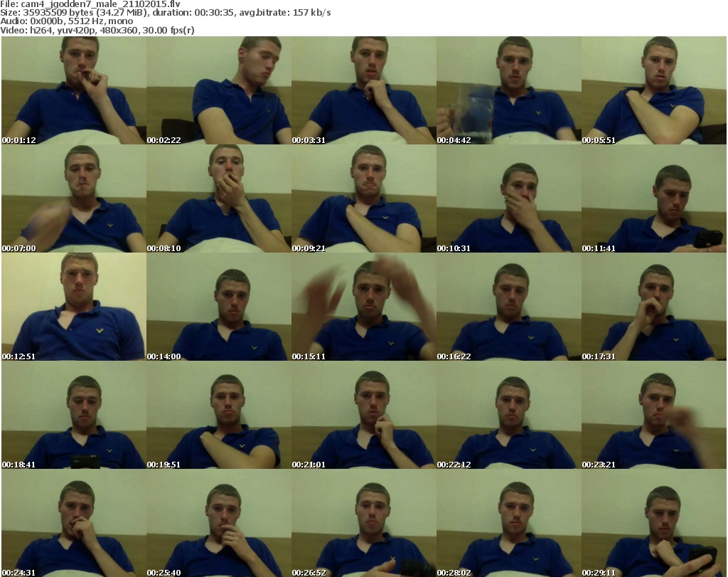728x577 pixels.
Task: View the 00:28:02 frame thumbnail
Action: pos(508,523)
